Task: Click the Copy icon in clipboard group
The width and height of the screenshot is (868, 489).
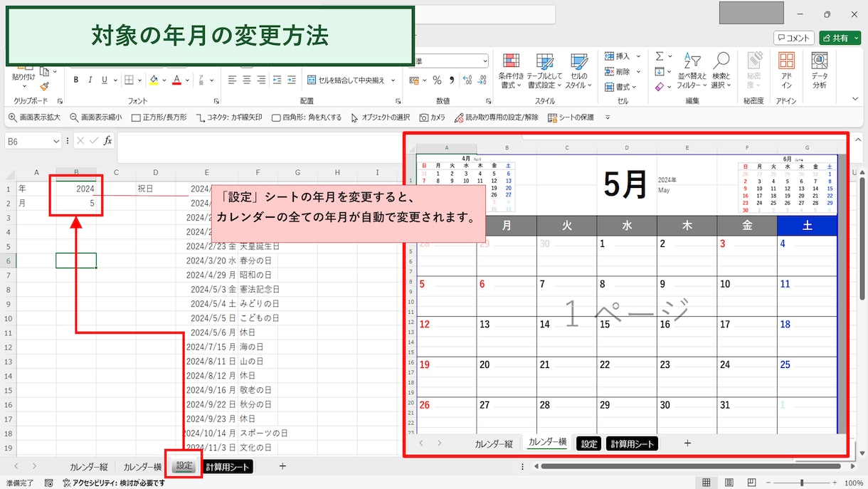Action: (44, 71)
